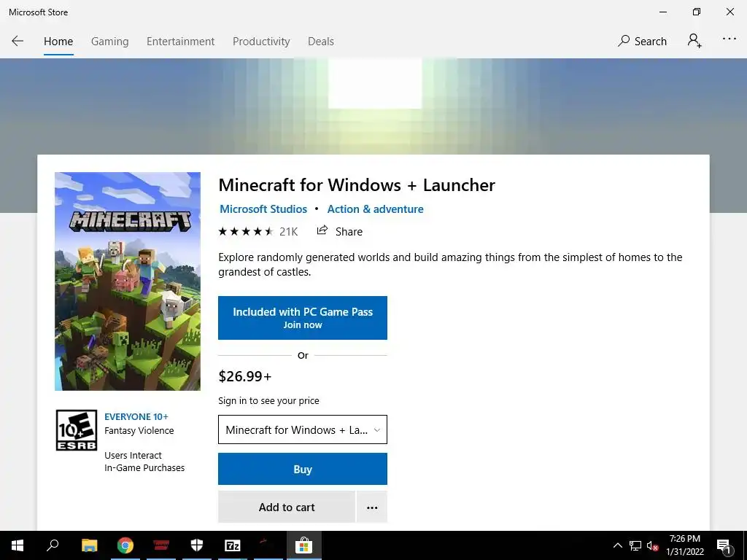Click the $26.99+ price text
Screen dimensions: 747x560
[x=245, y=376]
